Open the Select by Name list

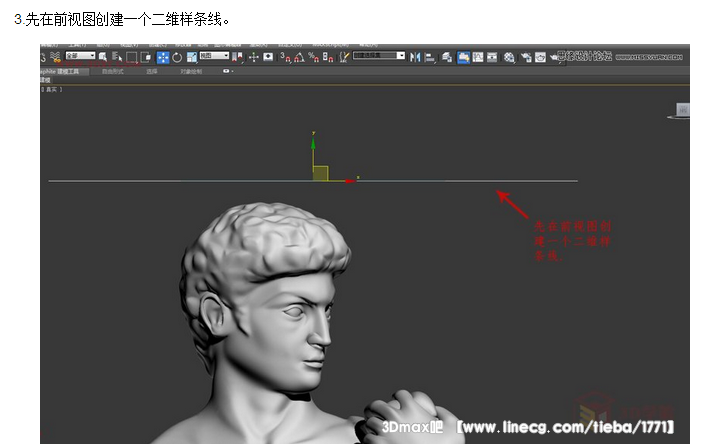[116, 57]
